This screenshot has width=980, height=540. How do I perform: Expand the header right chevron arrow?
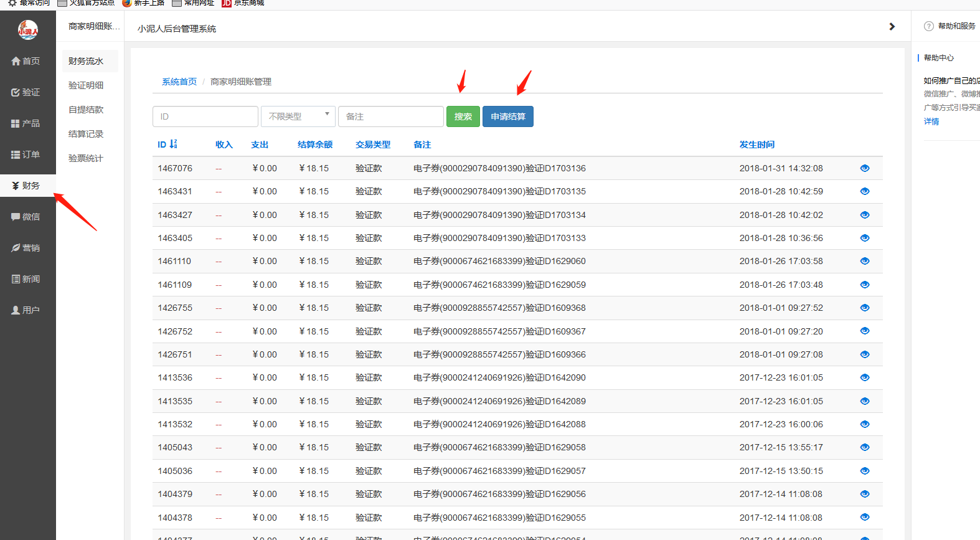point(892,27)
